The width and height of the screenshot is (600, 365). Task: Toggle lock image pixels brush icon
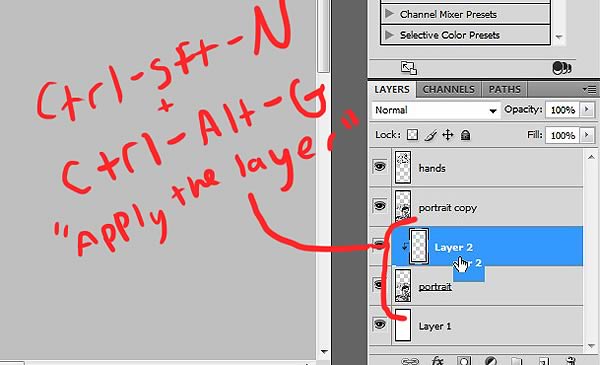430,135
